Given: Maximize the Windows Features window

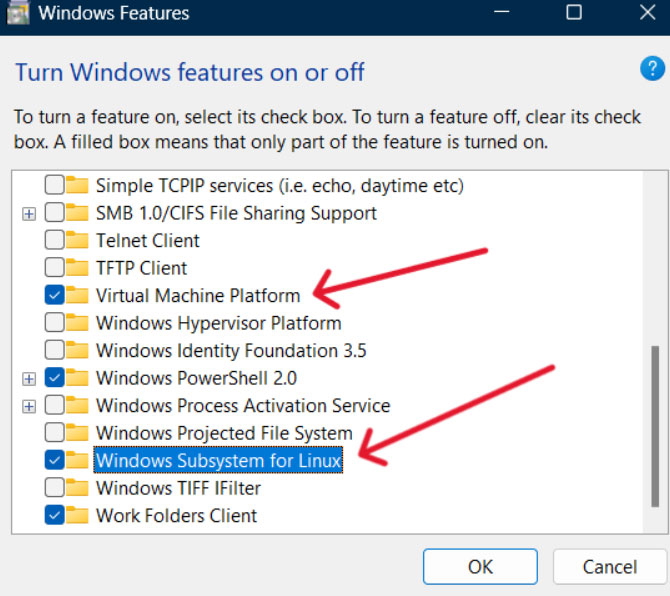Looking at the screenshot, I should [x=574, y=12].
